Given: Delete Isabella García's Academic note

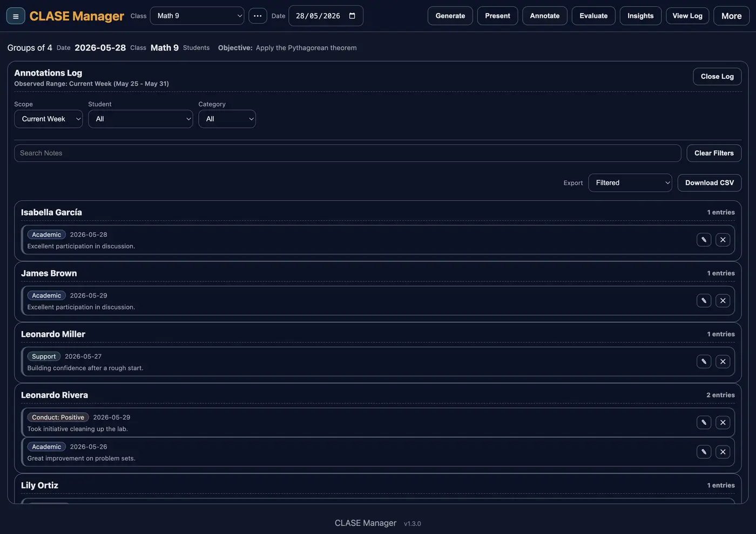Looking at the screenshot, I should click(723, 240).
